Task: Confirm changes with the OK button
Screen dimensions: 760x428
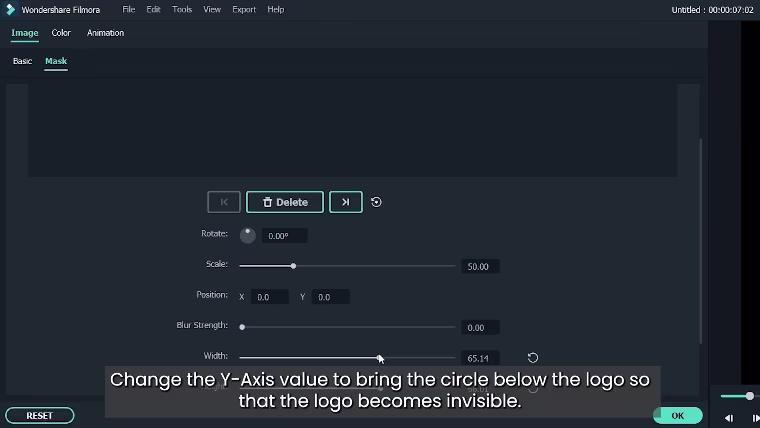Action: click(677, 415)
